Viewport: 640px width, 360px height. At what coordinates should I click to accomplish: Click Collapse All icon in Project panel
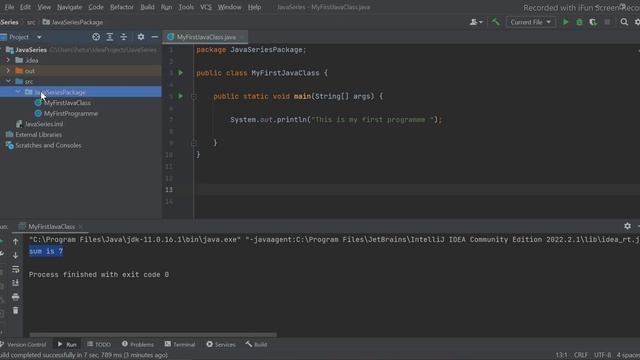pyautogui.click(x=124, y=37)
